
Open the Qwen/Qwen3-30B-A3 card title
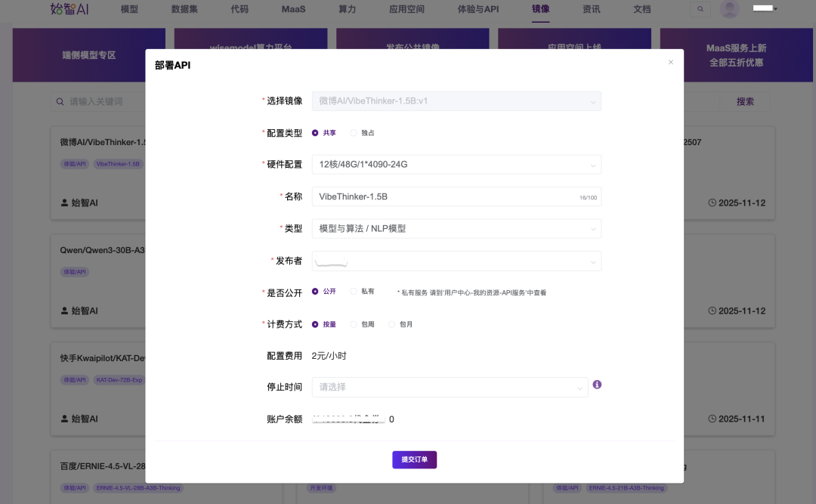[102, 250]
